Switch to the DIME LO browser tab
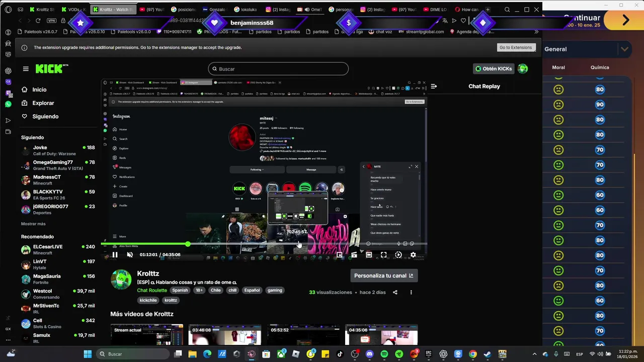The image size is (644, 362). coord(435,10)
